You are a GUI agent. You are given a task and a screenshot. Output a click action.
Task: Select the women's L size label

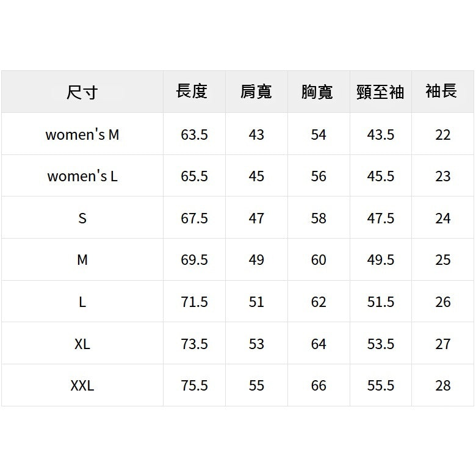click(82, 176)
